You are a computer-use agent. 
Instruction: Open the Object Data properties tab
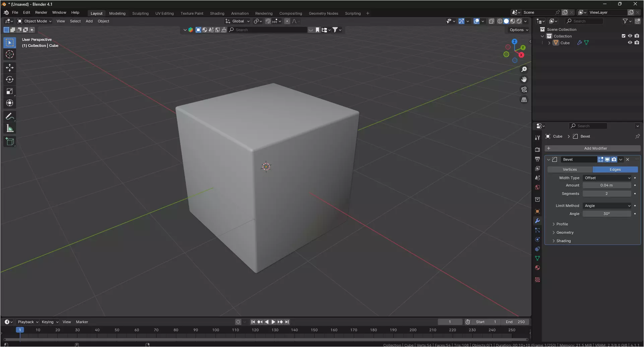pyautogui.click(x=537, y=258)
